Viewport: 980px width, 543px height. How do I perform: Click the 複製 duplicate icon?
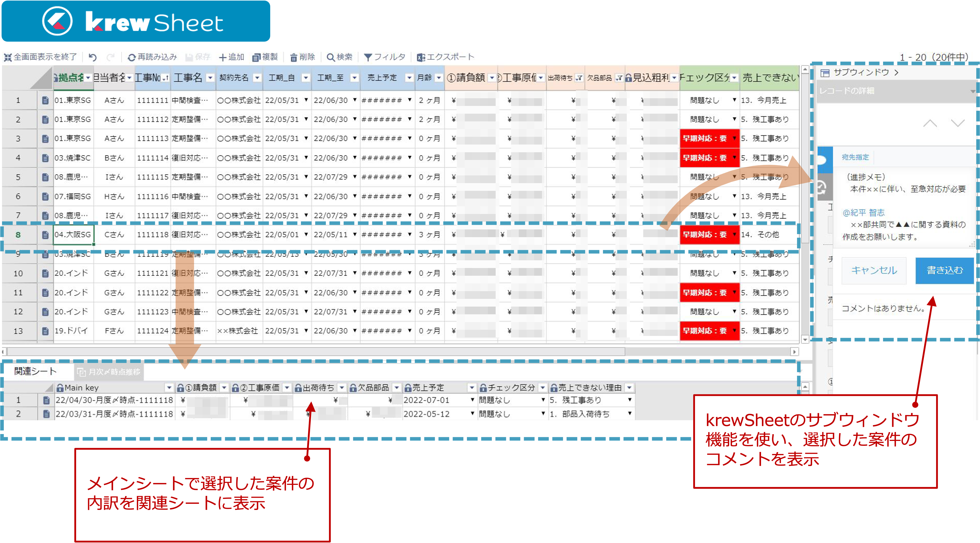tap(256, 57)
